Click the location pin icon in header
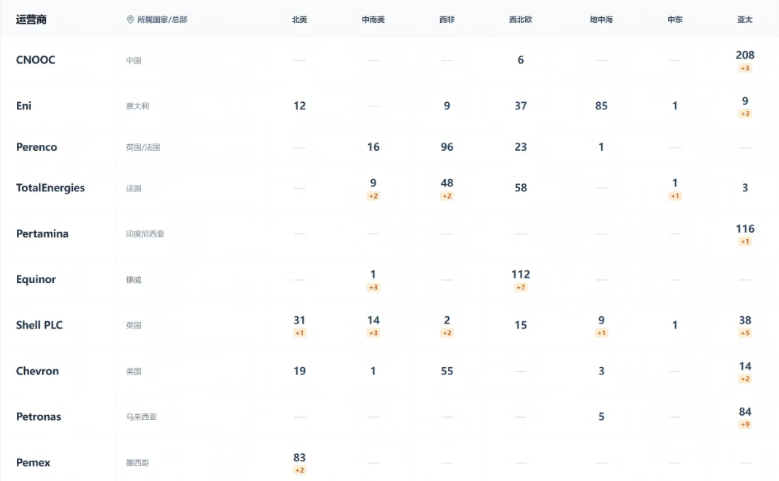Screen dimensions: 779x481 point(130,20)
